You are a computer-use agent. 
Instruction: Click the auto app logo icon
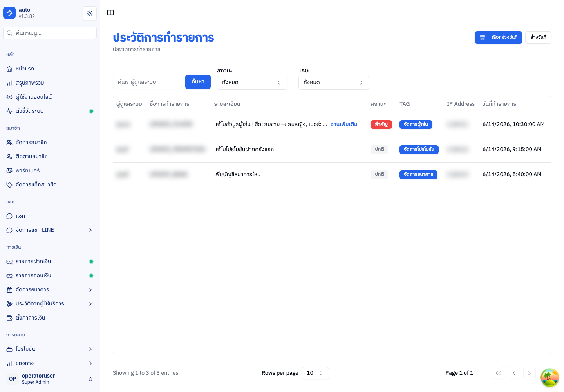pos(9,13)
